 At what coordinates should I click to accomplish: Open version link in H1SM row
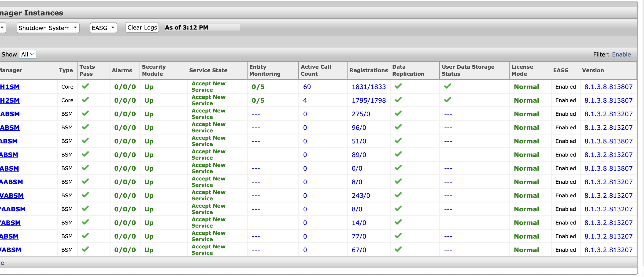click(x=608, y=87)
